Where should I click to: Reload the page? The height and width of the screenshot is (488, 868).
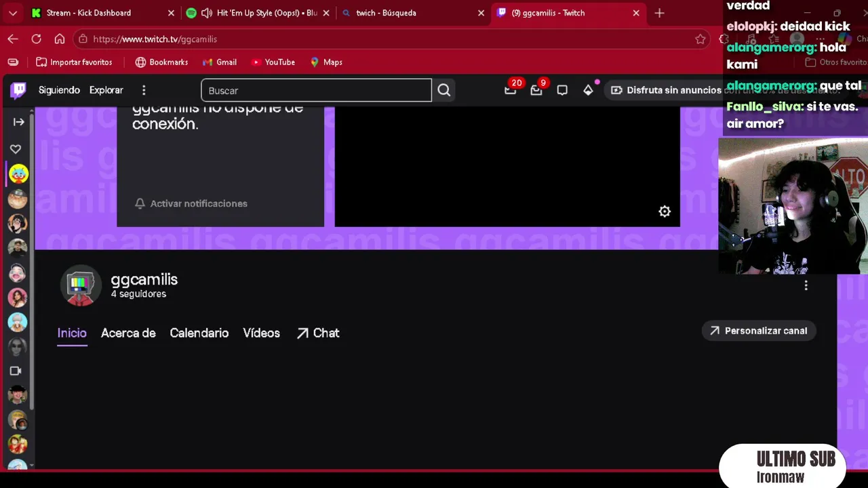[x=37, y=39]
